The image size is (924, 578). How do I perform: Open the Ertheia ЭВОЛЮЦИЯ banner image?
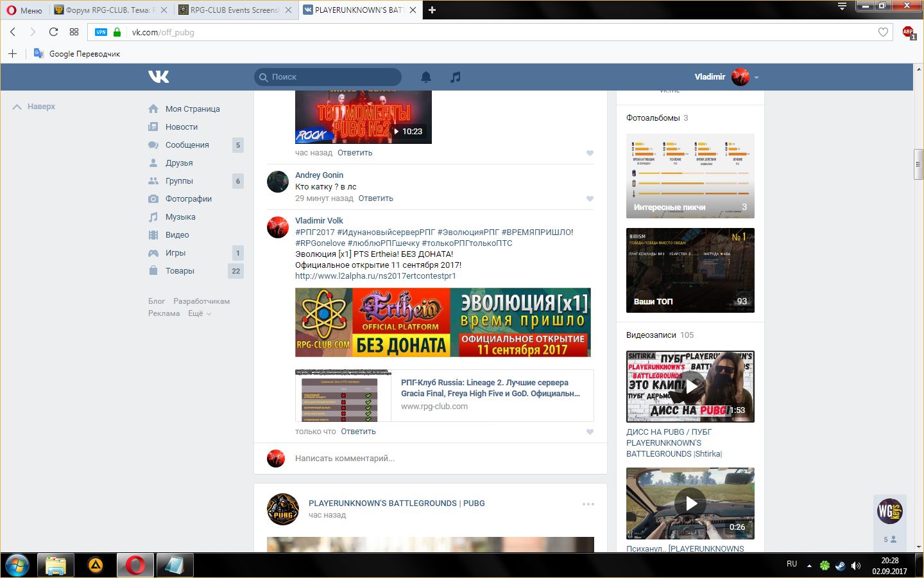[443, 322]
